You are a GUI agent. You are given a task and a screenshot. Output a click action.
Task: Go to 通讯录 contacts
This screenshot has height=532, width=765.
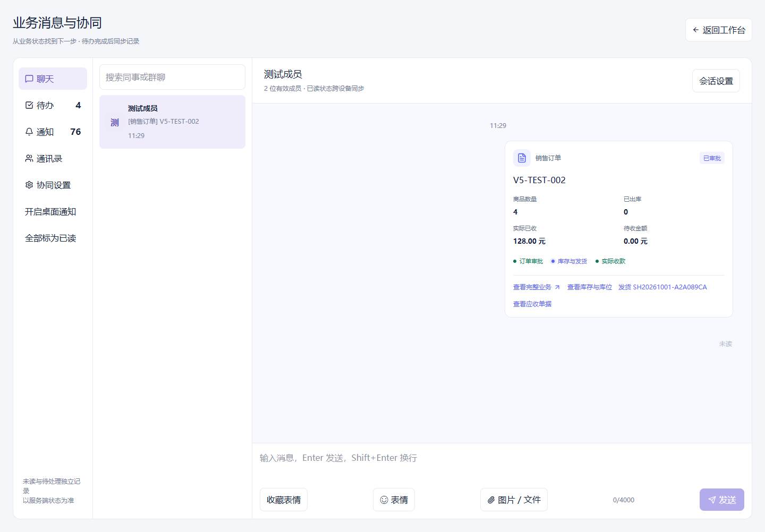53,158
